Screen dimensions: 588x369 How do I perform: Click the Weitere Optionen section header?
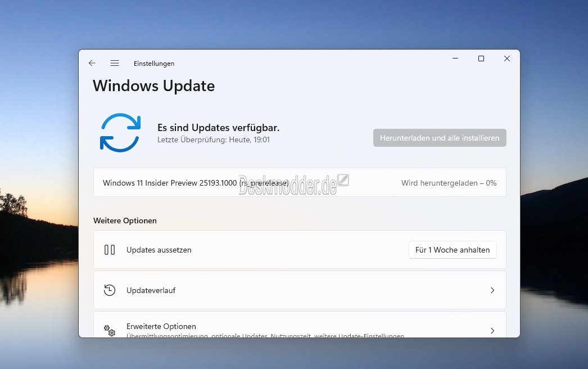click(x=125, y=220)
